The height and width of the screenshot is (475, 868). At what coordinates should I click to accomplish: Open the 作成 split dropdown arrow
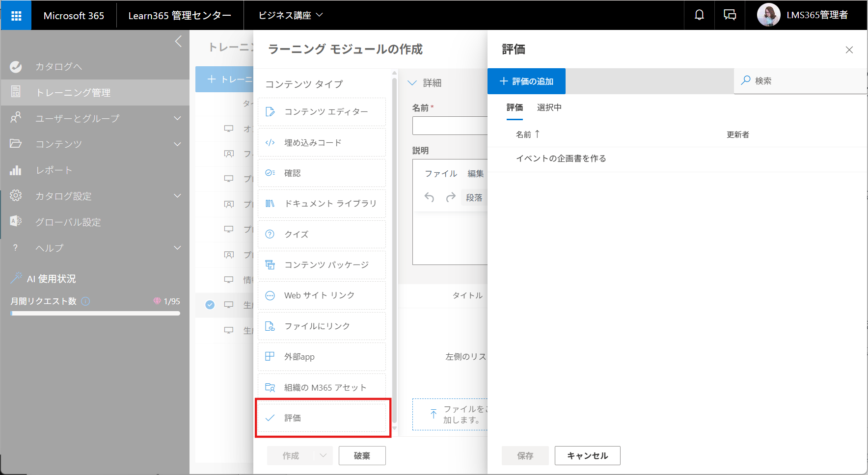pos(323,456)
